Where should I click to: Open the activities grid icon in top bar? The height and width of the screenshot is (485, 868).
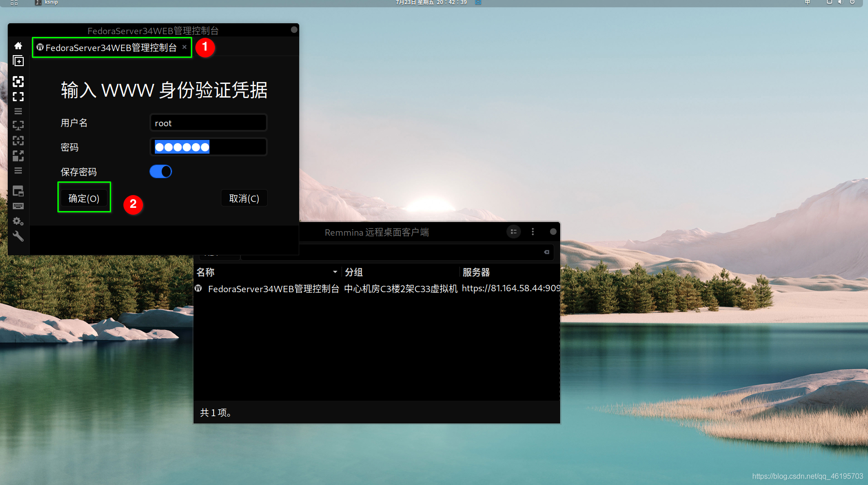(x=14, y=2)
